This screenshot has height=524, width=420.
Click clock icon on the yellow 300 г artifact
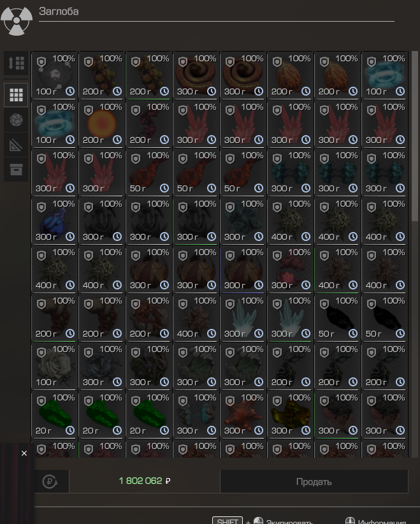tap(306, 431)
